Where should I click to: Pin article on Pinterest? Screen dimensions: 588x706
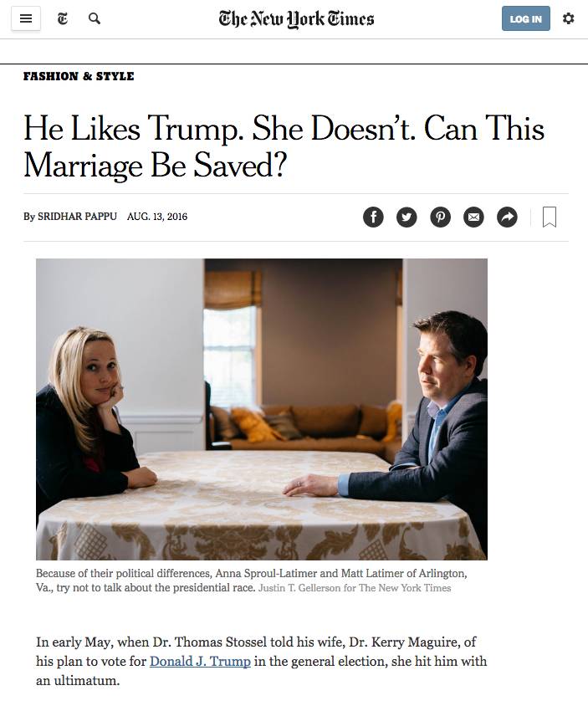(440, 217)
